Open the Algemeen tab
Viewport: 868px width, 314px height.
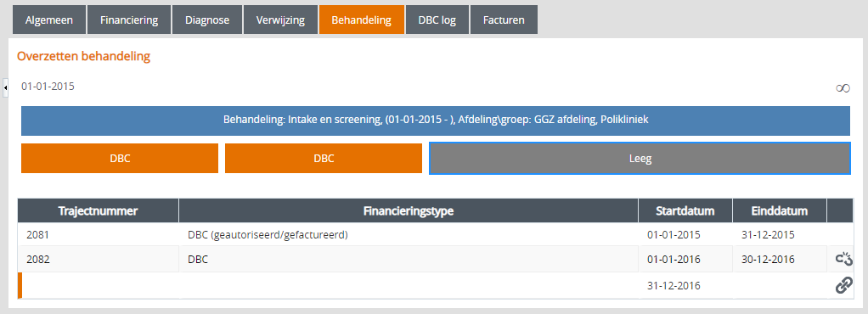point(49,20)
